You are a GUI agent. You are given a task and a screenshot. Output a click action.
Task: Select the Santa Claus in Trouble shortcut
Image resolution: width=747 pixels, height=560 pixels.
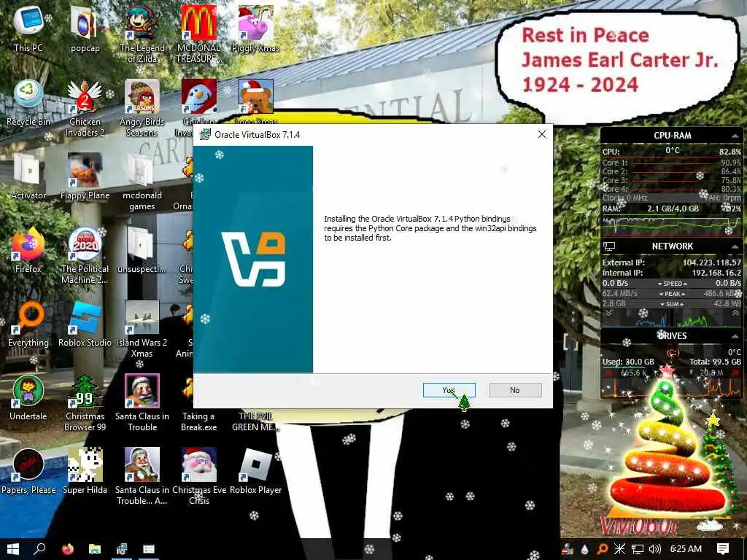pyautogui.click(x=142, y=403)
